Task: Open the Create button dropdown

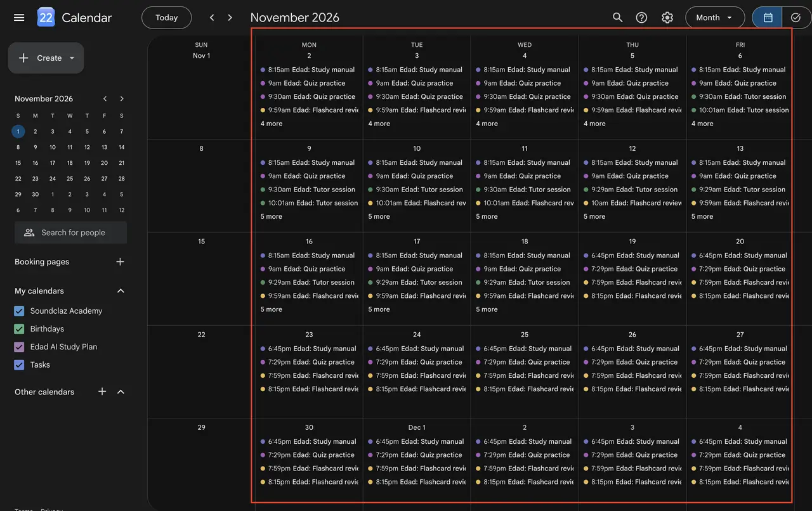Action: tap(72, 58)
